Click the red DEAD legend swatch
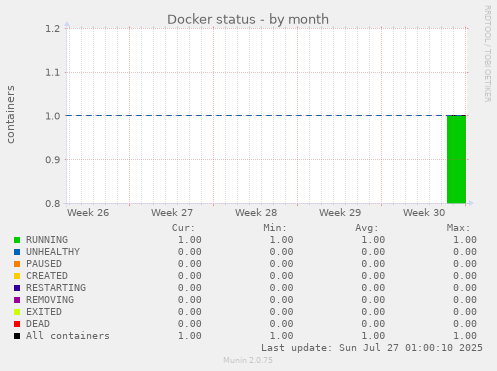Screen dimensions: 497x371 click(x=17, y=324)
